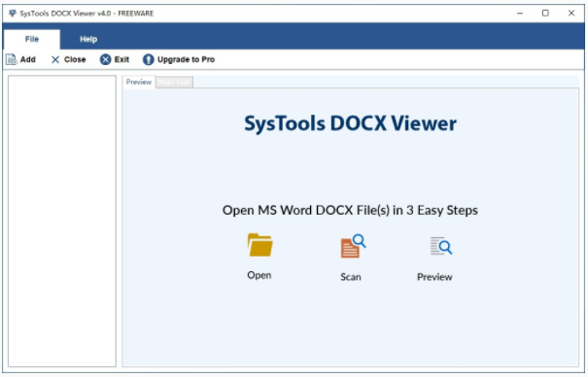Click the Upgrade to Pro arrow icon
This screenshot has width=588, height=377.
click(149, 59)
